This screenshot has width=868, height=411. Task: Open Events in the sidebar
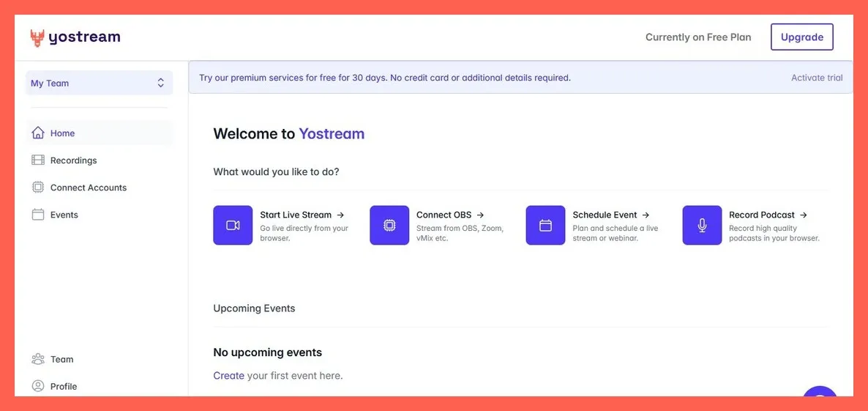99,215
